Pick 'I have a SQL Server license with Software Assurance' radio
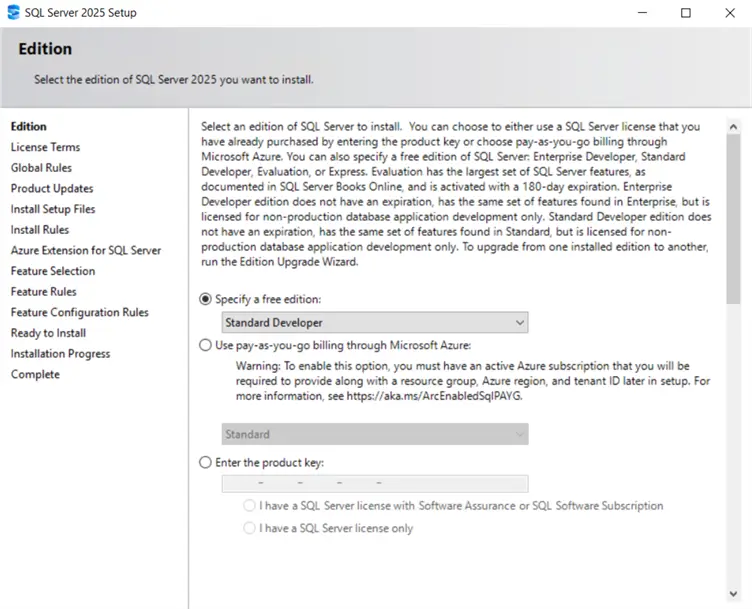The image size is (752, 609). click(x=249, y=505)
